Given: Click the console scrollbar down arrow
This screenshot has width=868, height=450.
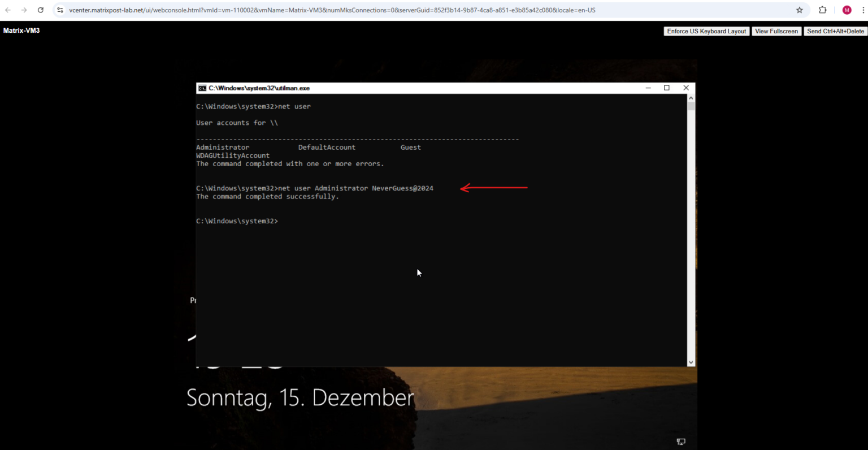Looking at the screenshot, I should click(x=691, y=362).
